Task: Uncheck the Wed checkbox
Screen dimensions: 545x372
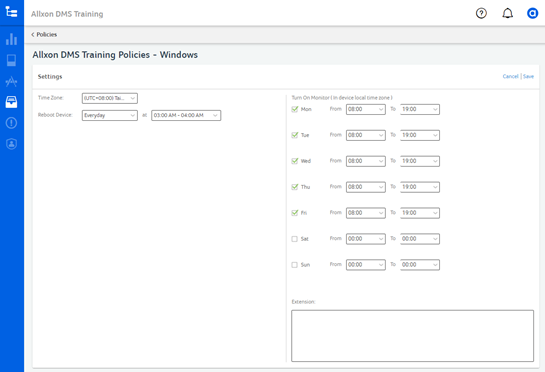Action: 295,161
